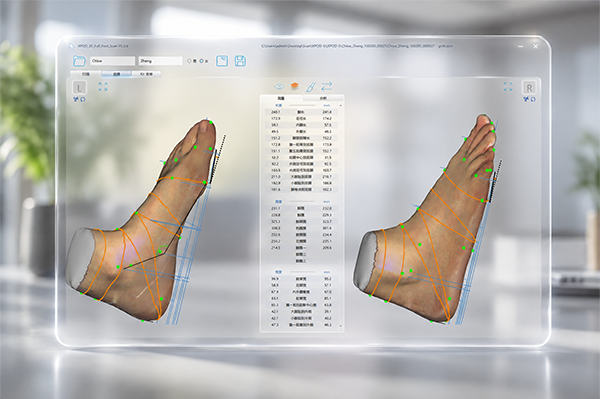Click the rotate reset icon under R button
Screen dimensions: 600x399
533,99
